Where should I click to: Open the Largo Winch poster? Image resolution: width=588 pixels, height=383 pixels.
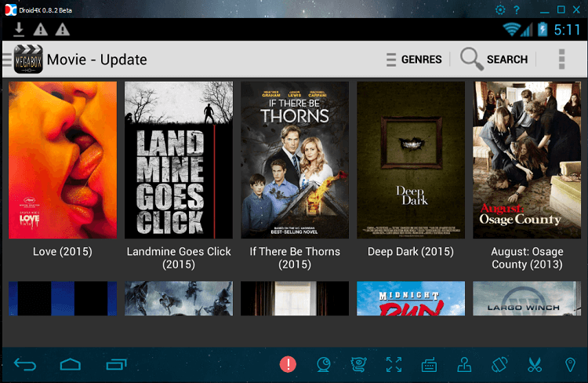(527, 298)
